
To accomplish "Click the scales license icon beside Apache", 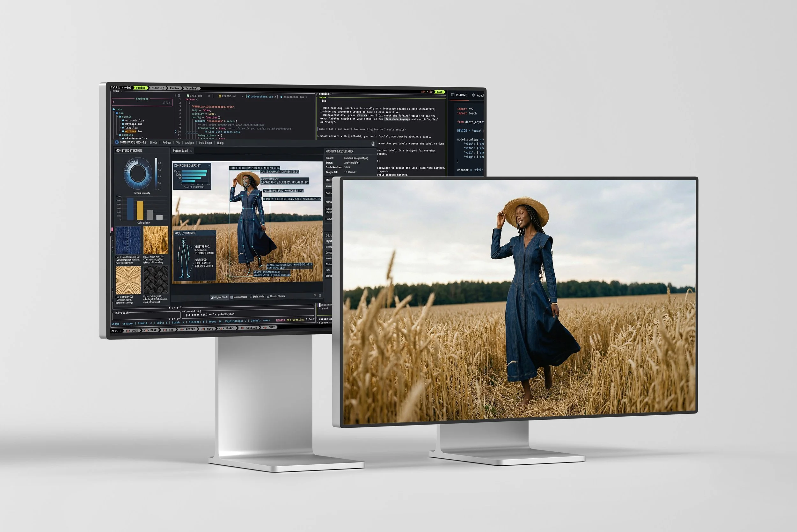I will (473, 95).
